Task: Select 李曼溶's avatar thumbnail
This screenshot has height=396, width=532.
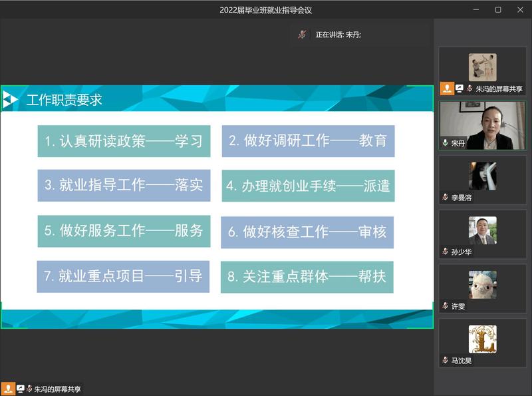Action: point(482,176)
